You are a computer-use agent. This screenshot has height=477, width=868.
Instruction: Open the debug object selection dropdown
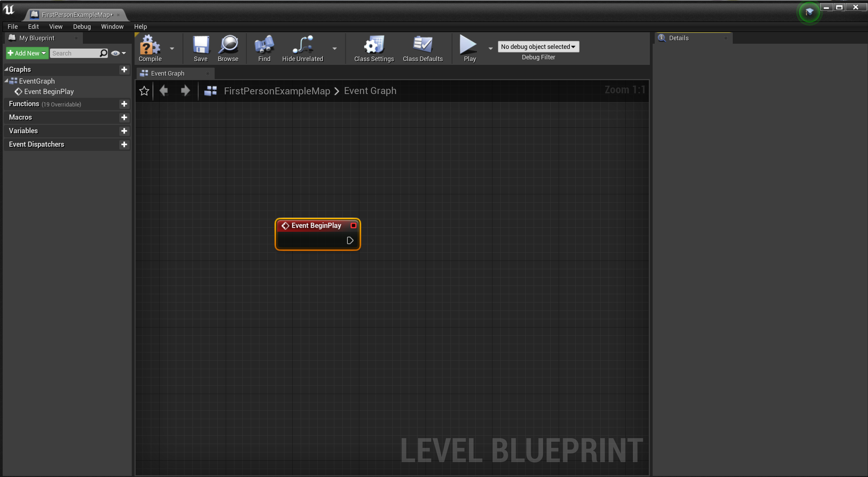[x=538, y=46]
